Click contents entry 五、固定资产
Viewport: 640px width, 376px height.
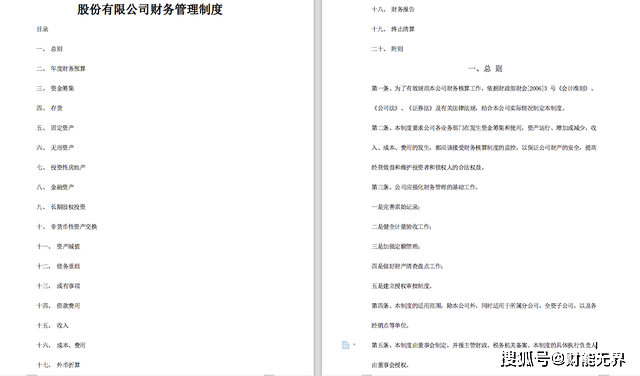(x=55, y=128)
